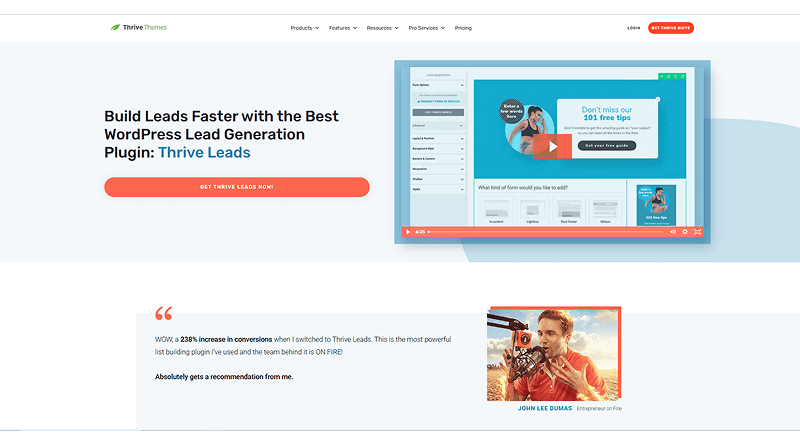This screenshot has height=445, width=800.
Task: Click the Get Thrive Suite button
Action: point(670,28)
